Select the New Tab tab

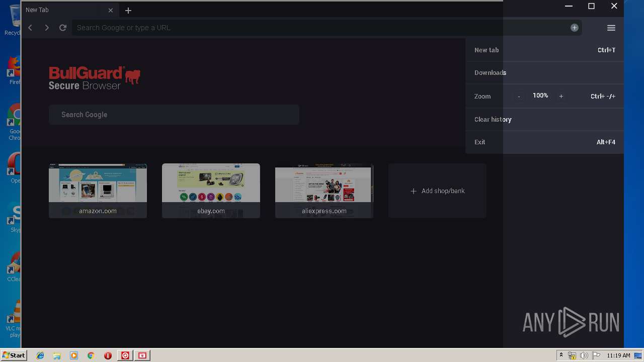tap(69, 10)
